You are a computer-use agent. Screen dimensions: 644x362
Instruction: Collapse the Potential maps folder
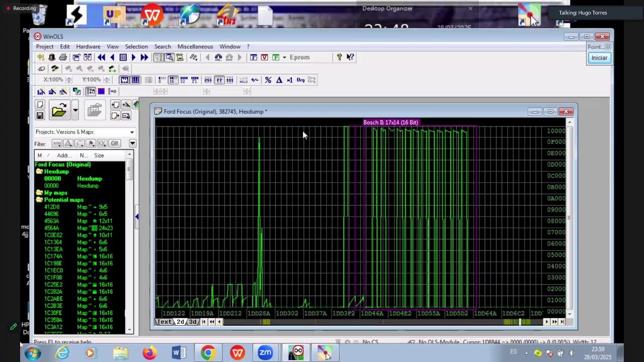pos(39,200)
